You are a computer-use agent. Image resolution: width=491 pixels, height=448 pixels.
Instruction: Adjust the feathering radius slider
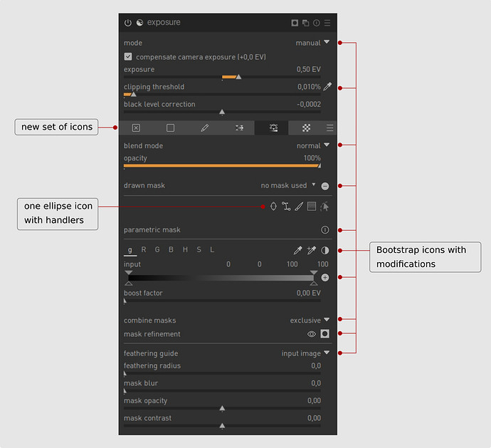222,373
